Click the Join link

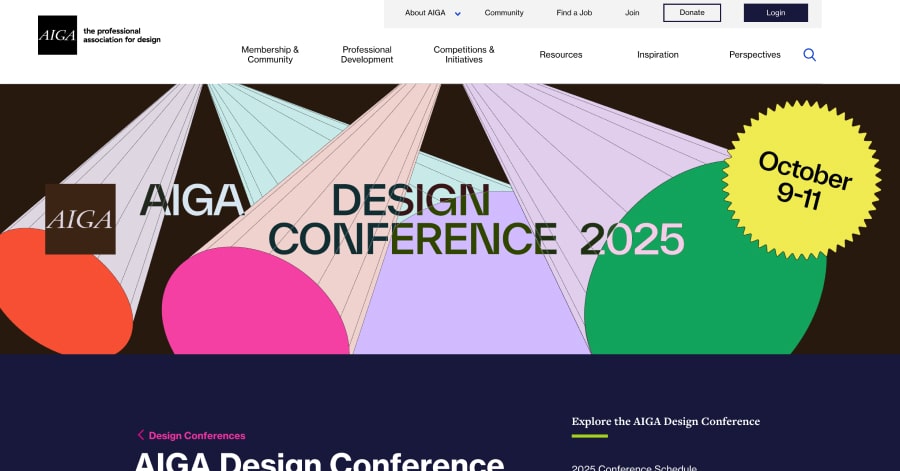tap(632, 13)
